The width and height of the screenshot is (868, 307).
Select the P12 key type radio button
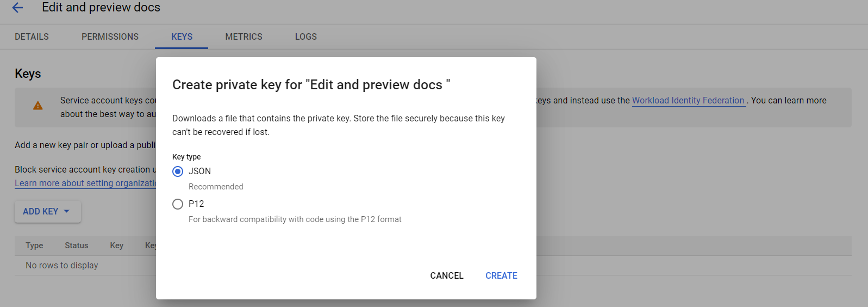click(178, 204)
